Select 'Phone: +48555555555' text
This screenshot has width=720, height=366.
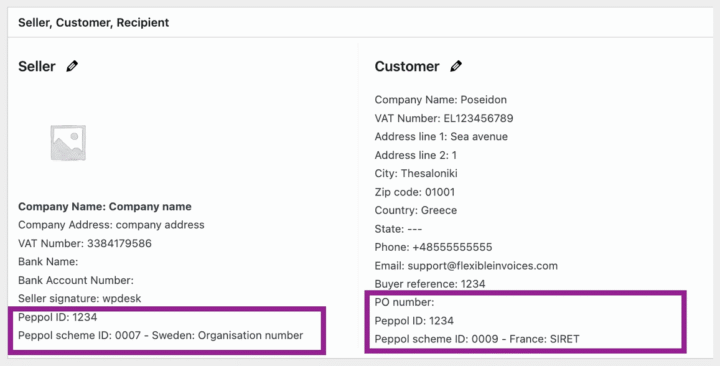[x=433, y=247]
